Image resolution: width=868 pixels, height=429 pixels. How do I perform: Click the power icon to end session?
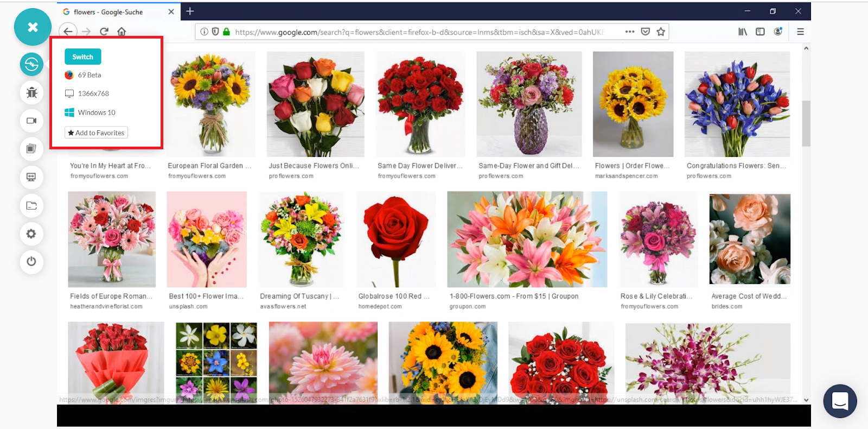coord(31,262)
